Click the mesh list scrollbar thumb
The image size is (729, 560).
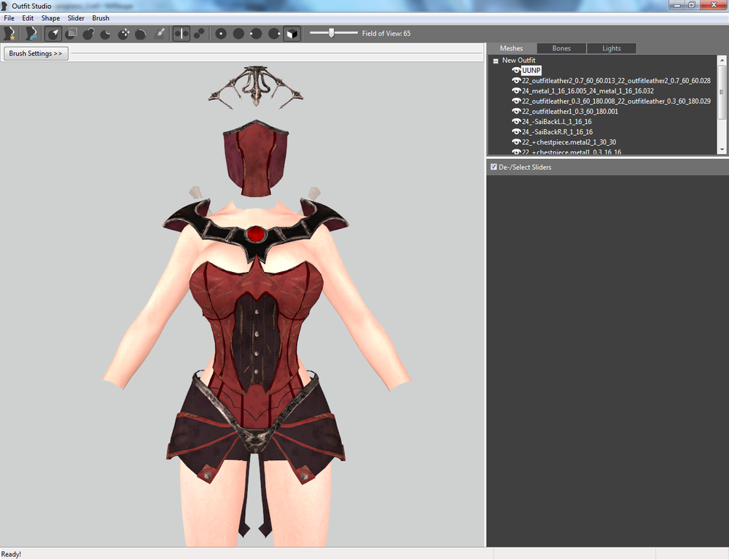coord(722,92)
